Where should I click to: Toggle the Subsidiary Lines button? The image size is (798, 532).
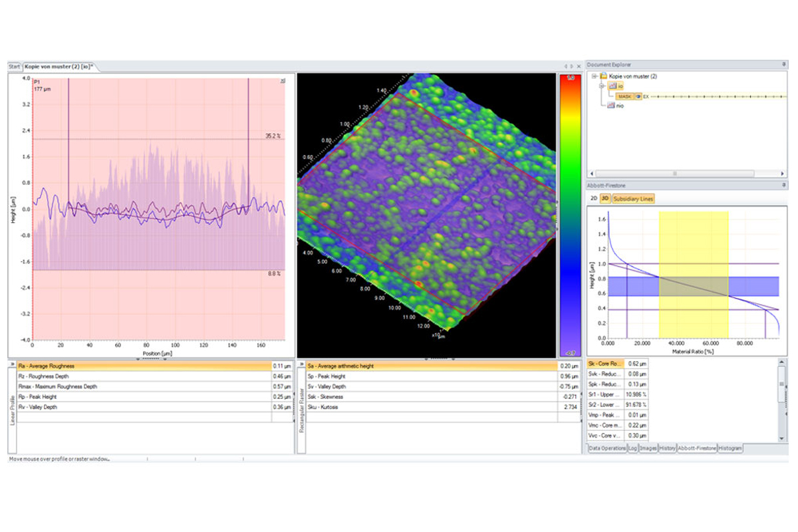click(x=634, y=198)
